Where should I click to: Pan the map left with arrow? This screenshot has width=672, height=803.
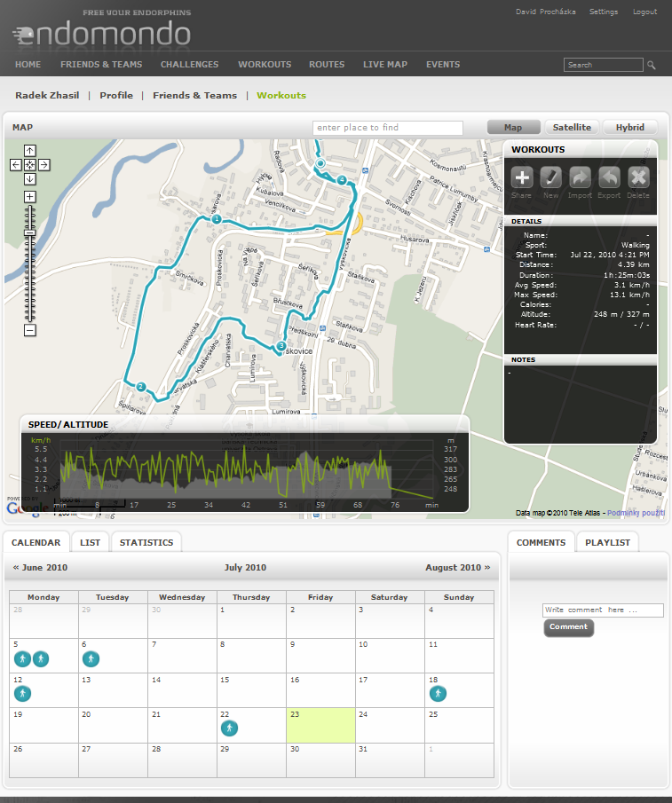point(16,165)
